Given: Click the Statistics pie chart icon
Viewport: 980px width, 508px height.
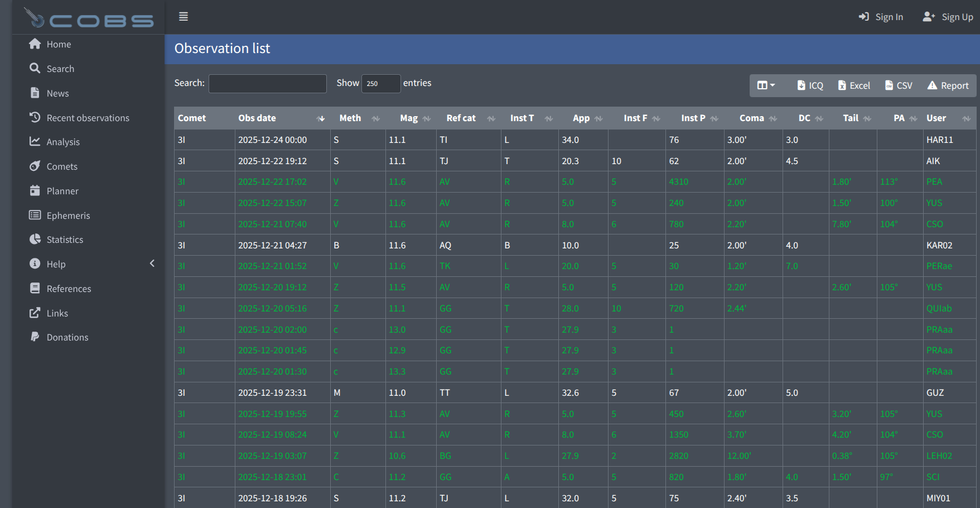Looking at the screenshot, I should coord(35,239).
